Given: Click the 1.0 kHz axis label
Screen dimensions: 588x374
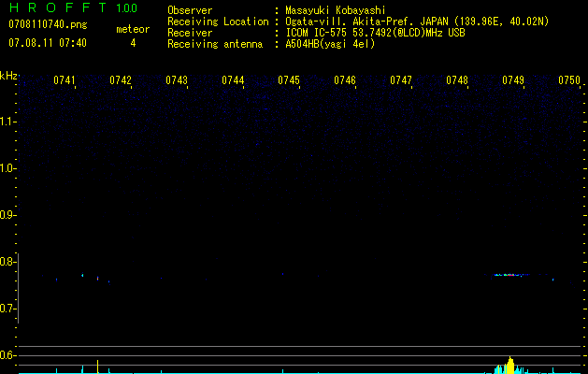Looking at the screenshot, I should point(7,168).
